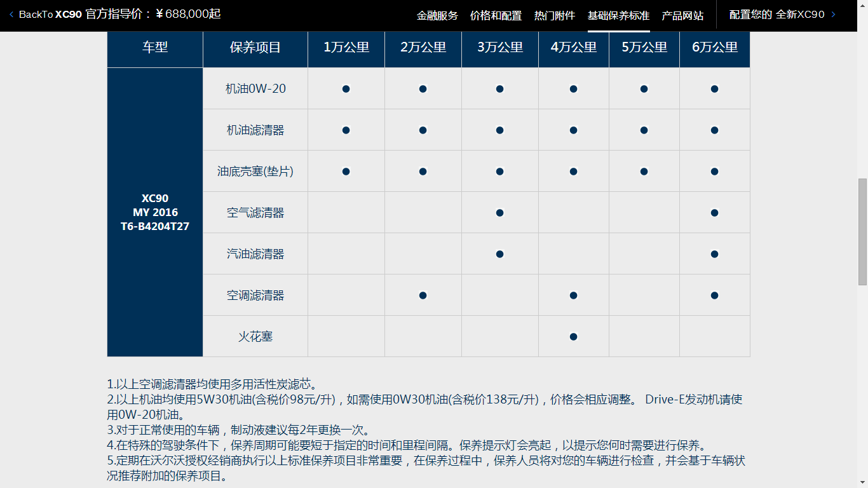The image size is (868, 488).
Task: Click the 机油滤清器 dot under 5万公里
Action: click(x=644, y=130)
